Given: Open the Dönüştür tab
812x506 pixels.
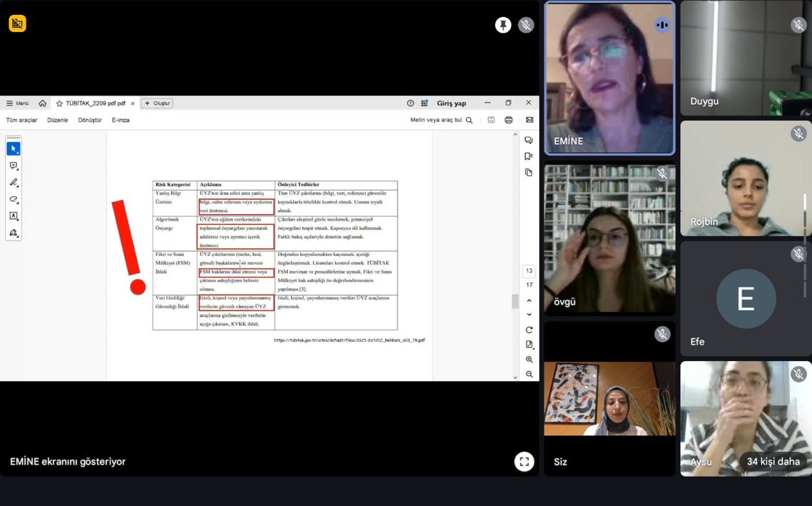Looking at the screenshot, I should pos(90,121).
